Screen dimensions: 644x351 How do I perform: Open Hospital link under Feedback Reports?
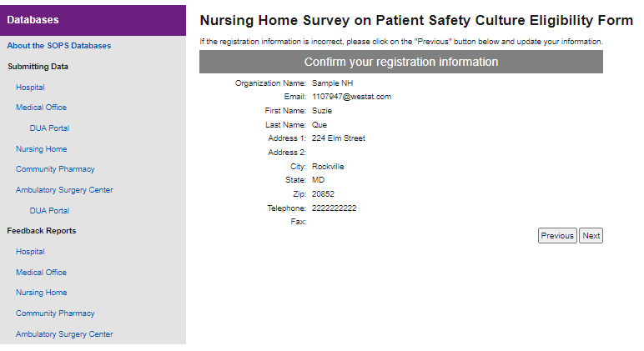30,252
